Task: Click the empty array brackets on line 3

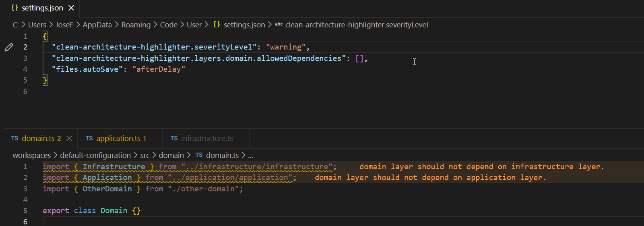Action: (x=359, y=58)
